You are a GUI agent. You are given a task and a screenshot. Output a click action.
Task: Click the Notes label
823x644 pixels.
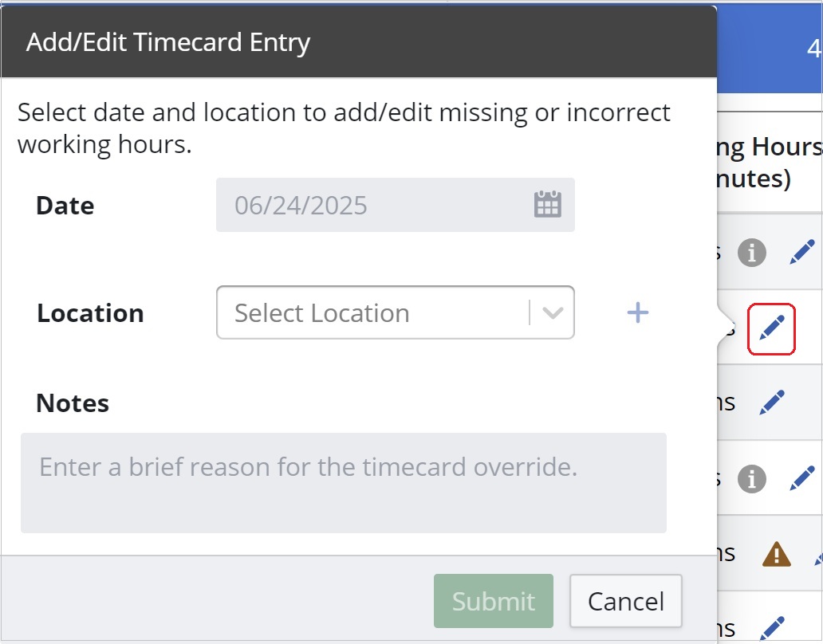pos(73,402)
